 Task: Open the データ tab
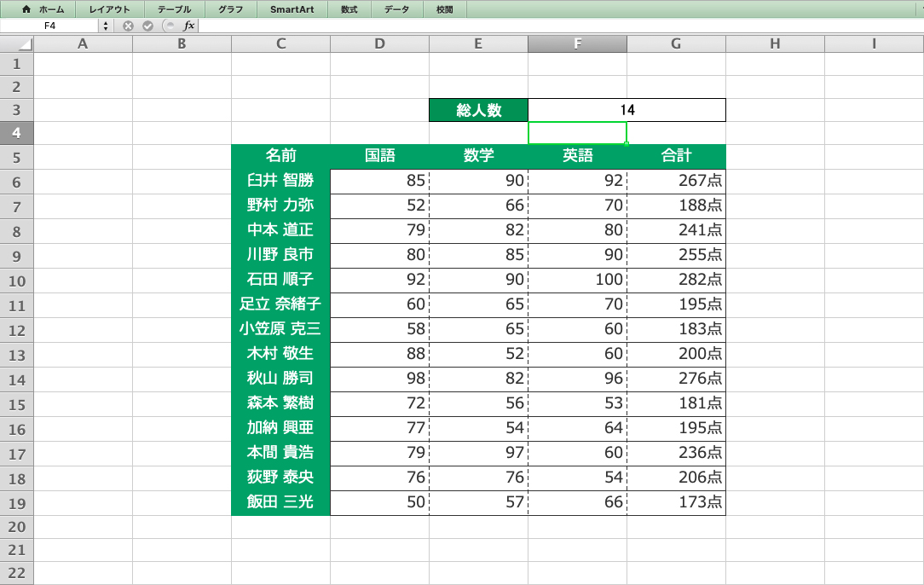(x=396, y=9)
